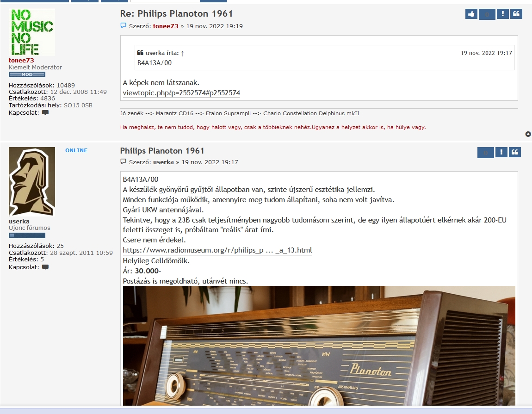Quote userka's post using the quote icon

(515, 153)
